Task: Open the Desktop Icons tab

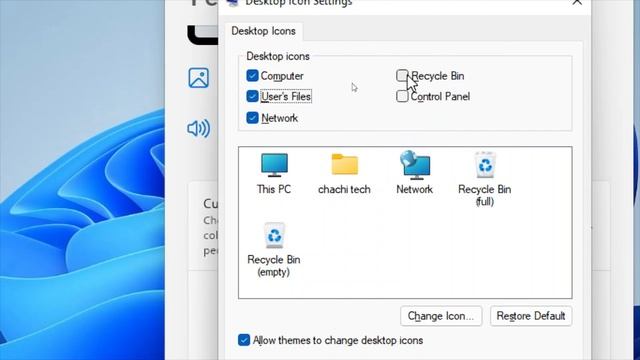Action: pos(263,31)
